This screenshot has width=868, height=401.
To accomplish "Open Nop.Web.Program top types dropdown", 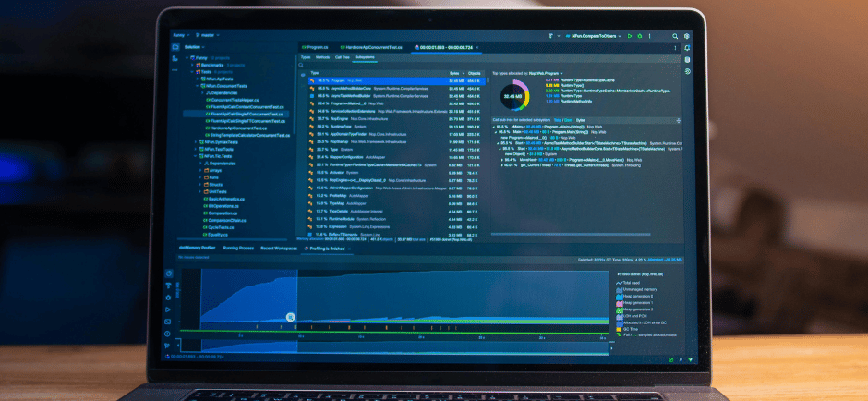I will click(545, 73).
